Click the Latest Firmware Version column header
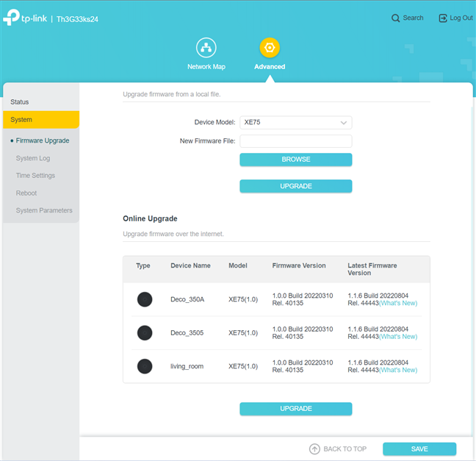The height and width of the screenshot is (461, 476). coord(372,269)
